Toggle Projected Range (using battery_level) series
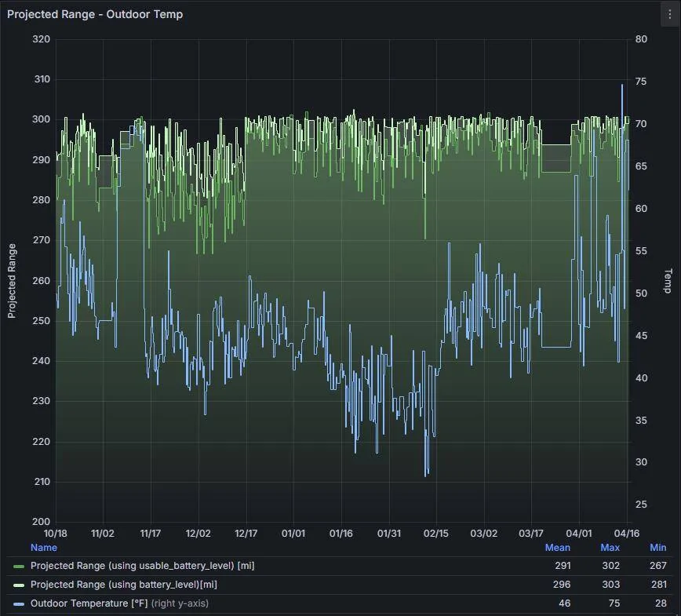 [124, 585]
